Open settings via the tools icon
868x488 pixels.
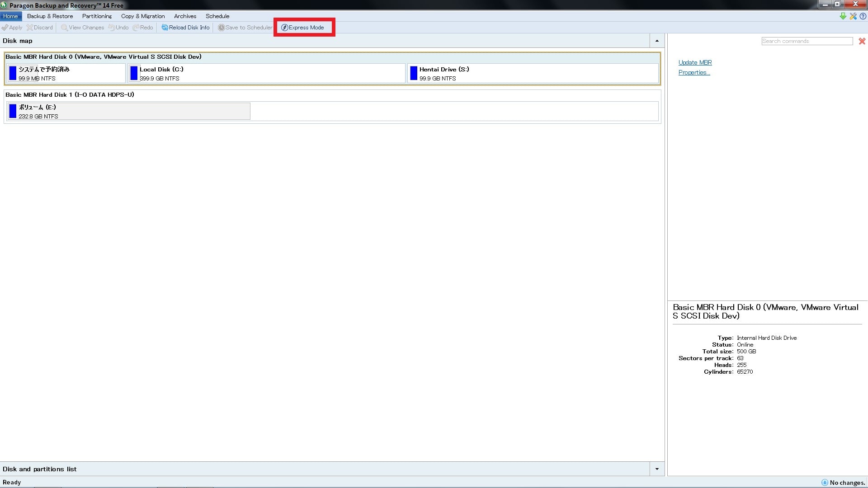point(853,16)
